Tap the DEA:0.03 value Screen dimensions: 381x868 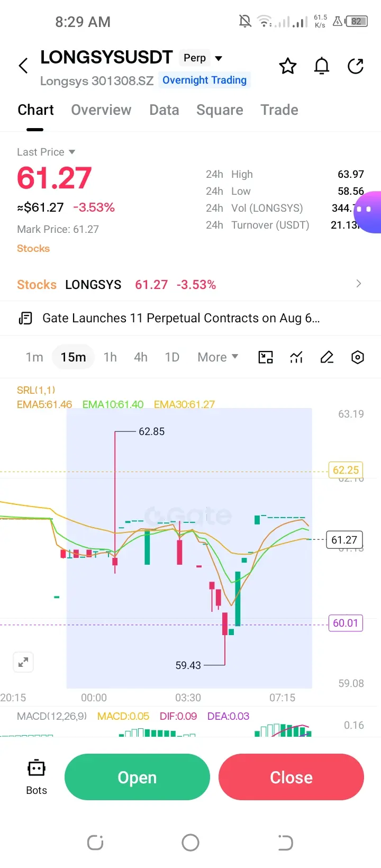pos(228,716)
